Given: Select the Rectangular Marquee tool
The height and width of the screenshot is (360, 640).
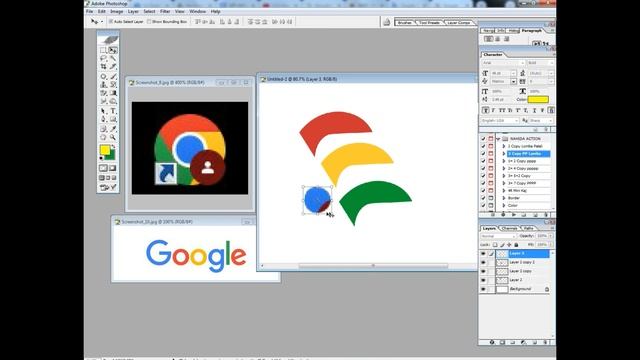Looking at the screenshot, I should (103, 50).
